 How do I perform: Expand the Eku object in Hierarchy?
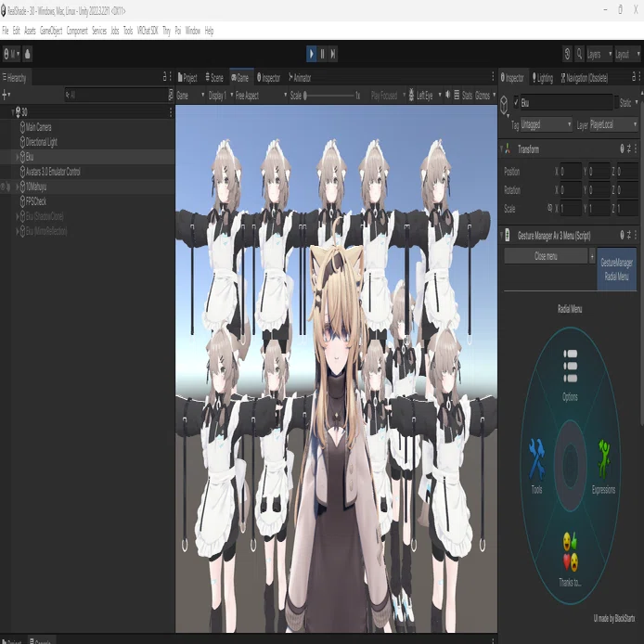click(18, 157)
